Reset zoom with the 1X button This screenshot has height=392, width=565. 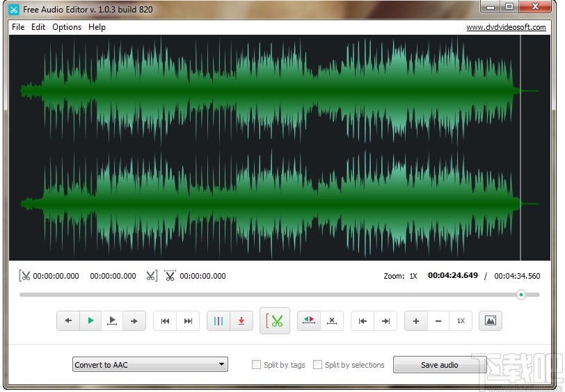pyautogui.click(x=461, y=320)
